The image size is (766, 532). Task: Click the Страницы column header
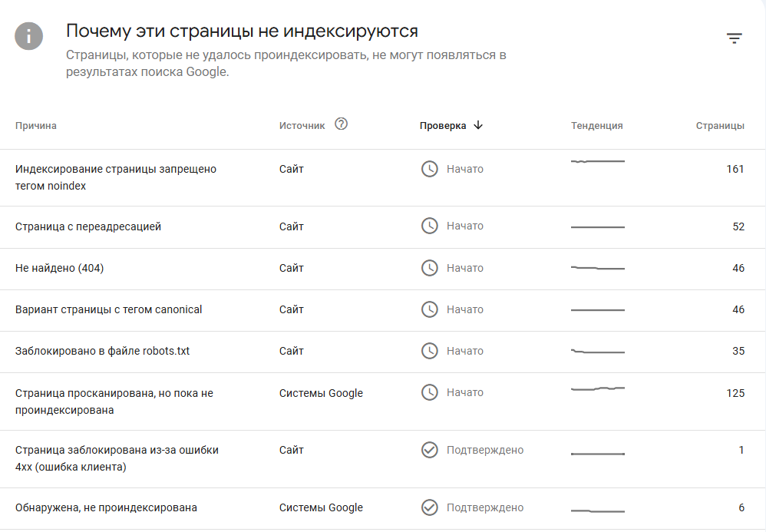720,126
